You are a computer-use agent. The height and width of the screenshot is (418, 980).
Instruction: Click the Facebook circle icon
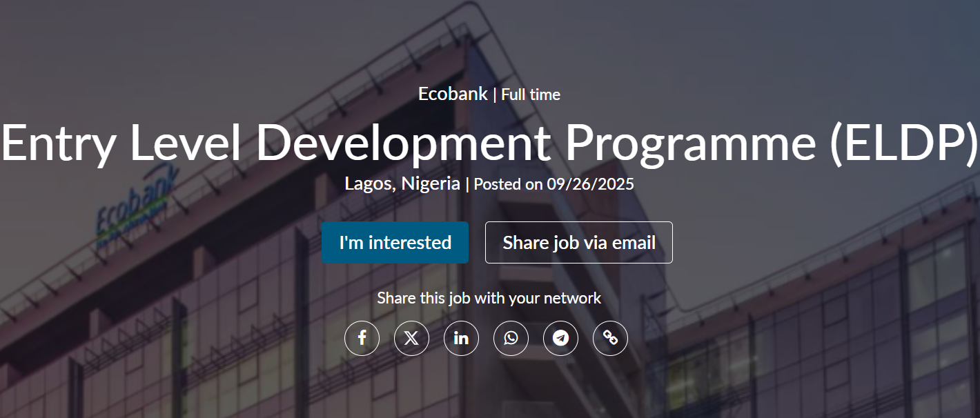(362, 338)
